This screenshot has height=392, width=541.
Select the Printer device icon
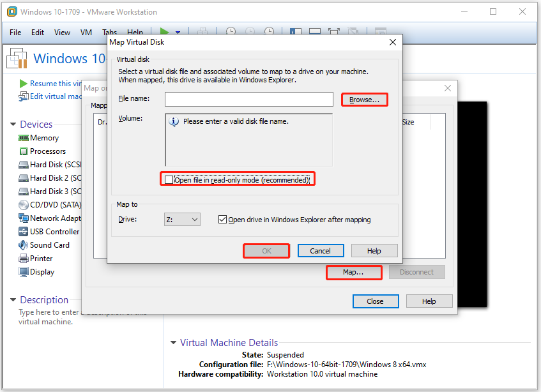point(24,259)
